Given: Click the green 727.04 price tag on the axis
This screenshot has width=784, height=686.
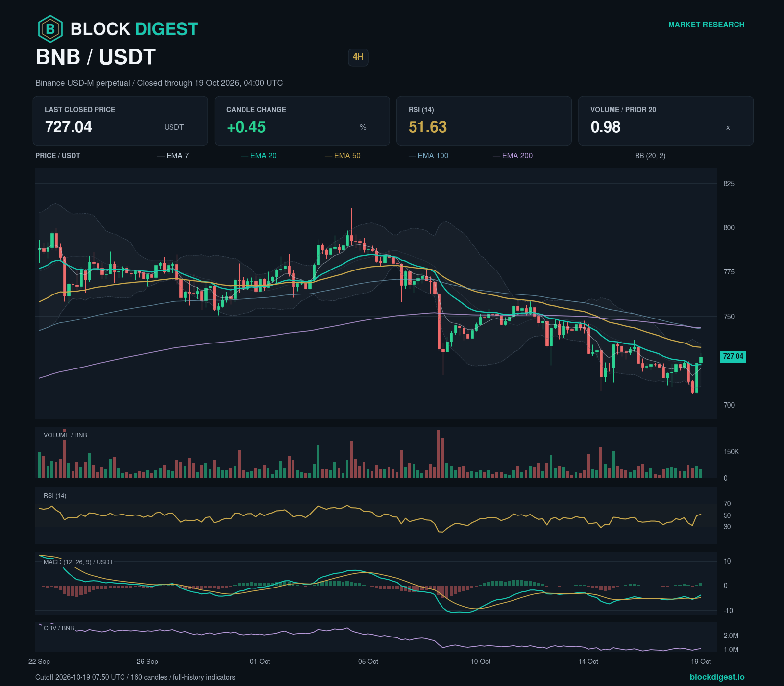Looking at the screenshot, I should [x=733, y=357].
